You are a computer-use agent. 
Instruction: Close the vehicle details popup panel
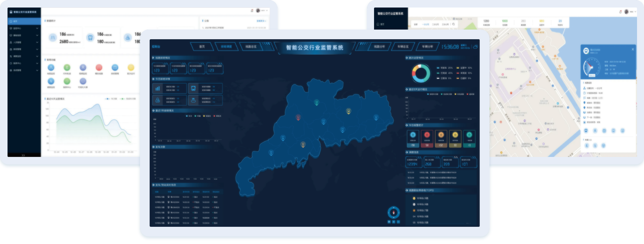pyautogui.click(x=633, y=49)
